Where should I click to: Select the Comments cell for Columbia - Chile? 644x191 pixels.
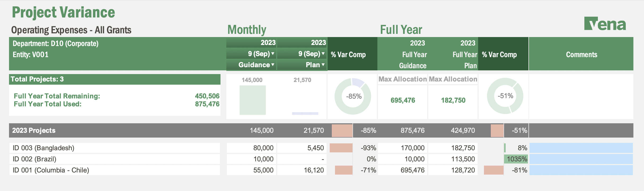(x=581, y=170)
